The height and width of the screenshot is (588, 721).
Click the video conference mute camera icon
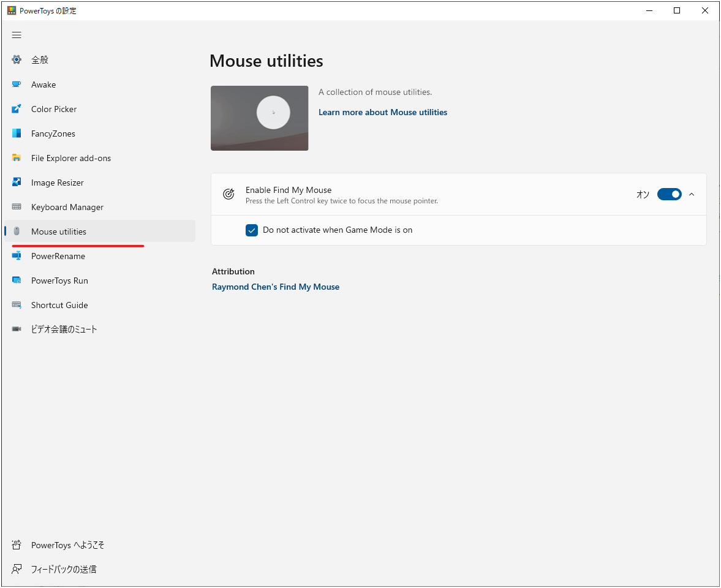pyautogui.click(x=17, y=329)
